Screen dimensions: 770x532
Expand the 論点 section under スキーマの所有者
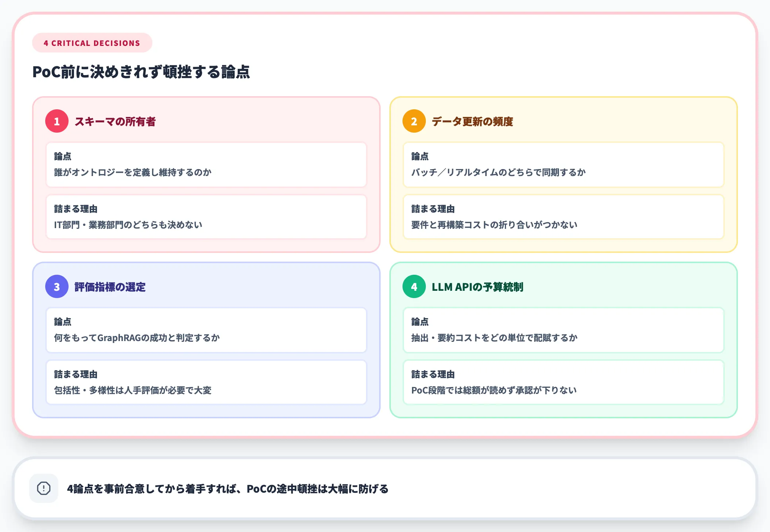tap(206, 165)
